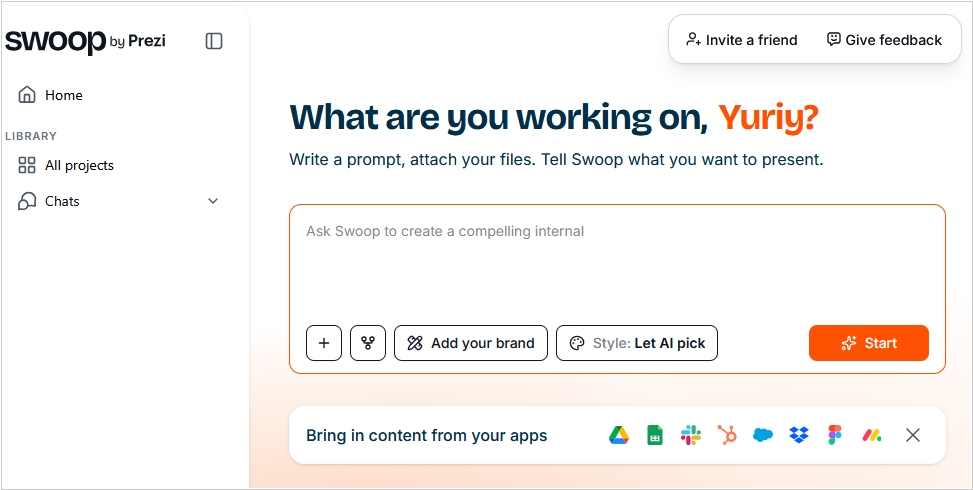
Task: Open Give feedback
Action: coord(884,40)
